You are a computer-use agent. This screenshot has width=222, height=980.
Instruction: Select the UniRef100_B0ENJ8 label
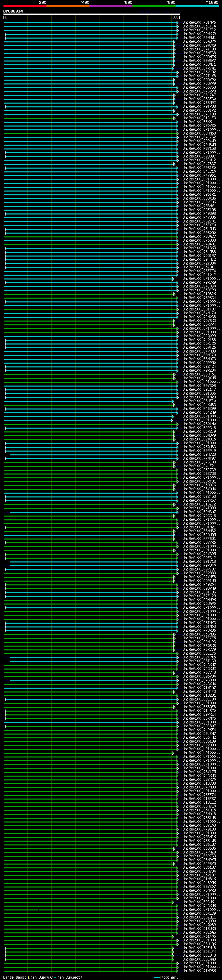point(199,948)
